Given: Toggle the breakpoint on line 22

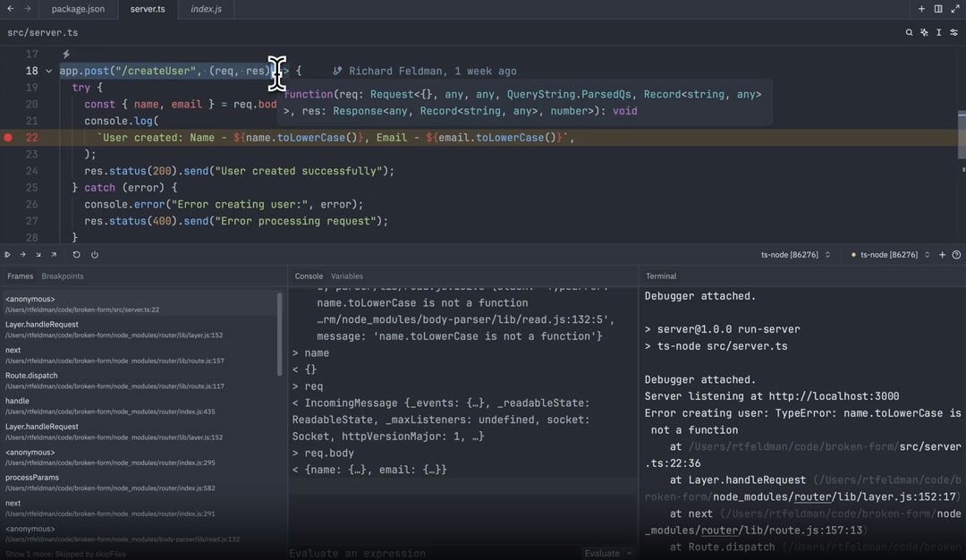Looking at the screenshot, I should point(8,138).
